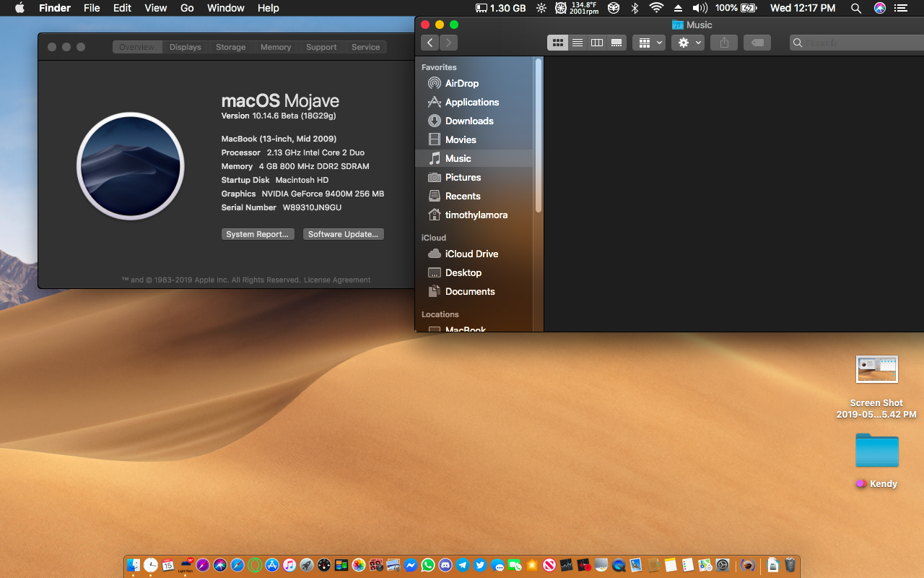This screenshot has width=924, height=578.
Task: Click the Share button in Finder toolbar
Action: pos(724,43)
